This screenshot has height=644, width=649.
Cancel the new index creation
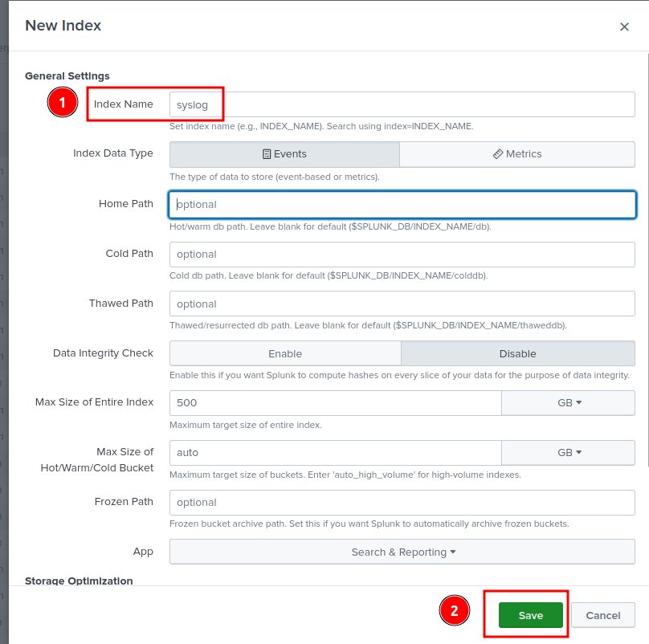tap(602, 615)
